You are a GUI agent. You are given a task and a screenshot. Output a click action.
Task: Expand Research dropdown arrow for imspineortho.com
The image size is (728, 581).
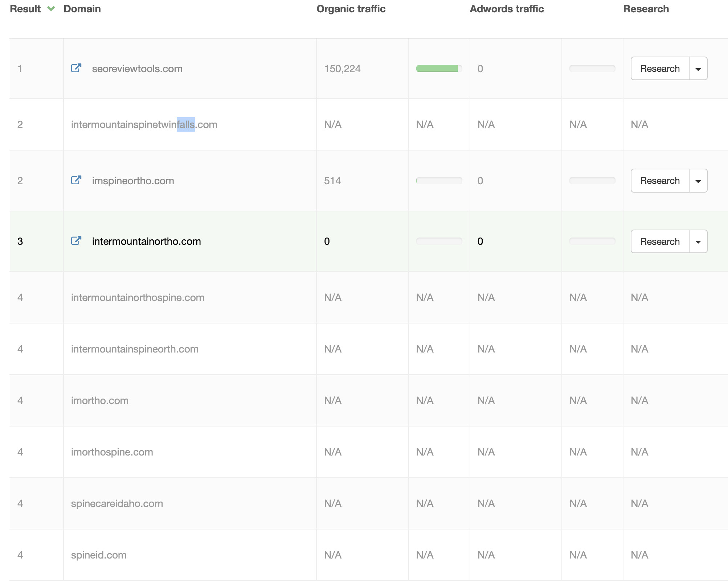point(698,181)
